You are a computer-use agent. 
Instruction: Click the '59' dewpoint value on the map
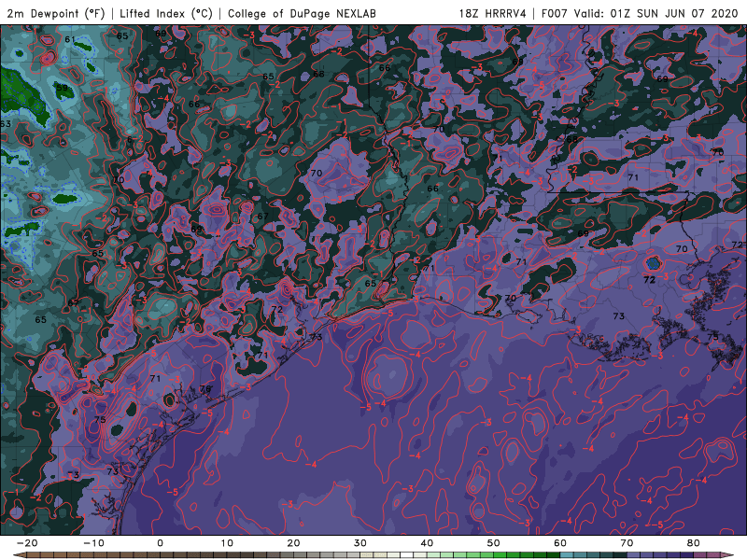63,88
